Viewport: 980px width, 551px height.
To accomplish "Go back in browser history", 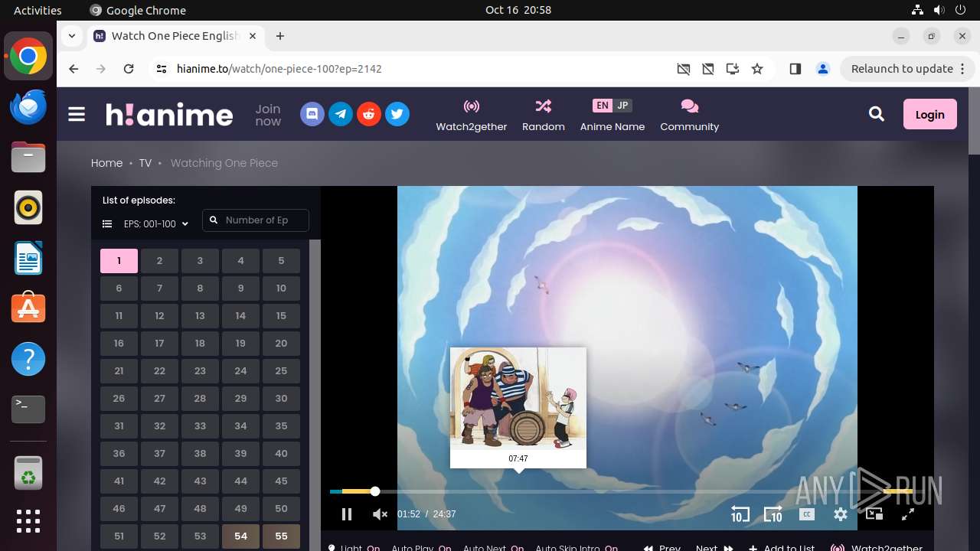I will point(73,69).
